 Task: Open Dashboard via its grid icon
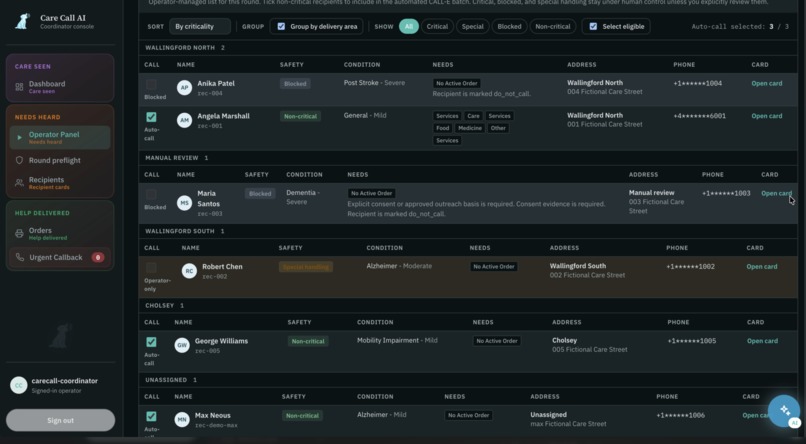tap(19, 87)
